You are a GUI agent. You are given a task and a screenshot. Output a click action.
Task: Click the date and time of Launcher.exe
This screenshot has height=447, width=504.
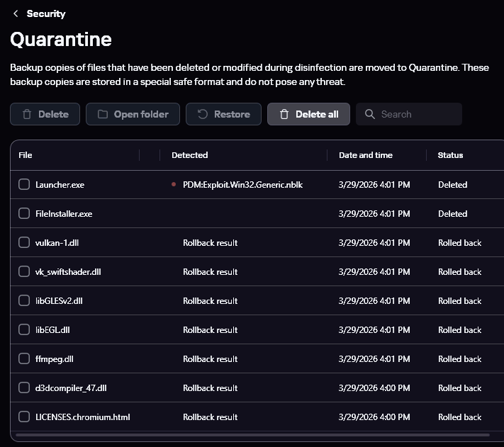click(x=374, y=185)
